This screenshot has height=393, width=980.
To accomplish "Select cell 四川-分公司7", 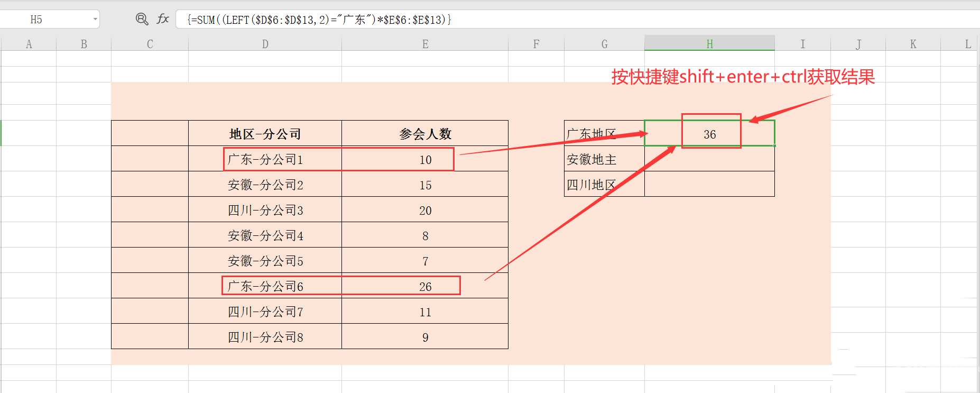I will [265, 311].
